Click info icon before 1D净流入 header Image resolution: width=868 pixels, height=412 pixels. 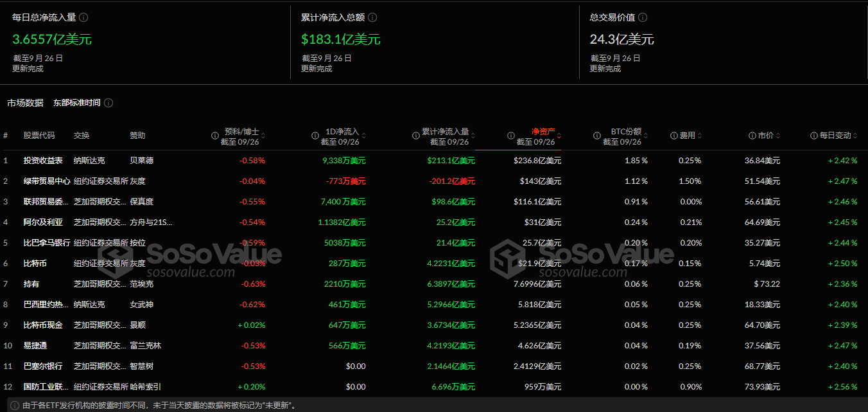pyautogui.click(x=315, y=136)
